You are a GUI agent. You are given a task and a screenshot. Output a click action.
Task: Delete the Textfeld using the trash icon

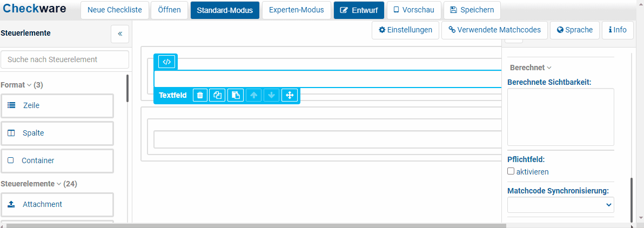tap(200, 95)
